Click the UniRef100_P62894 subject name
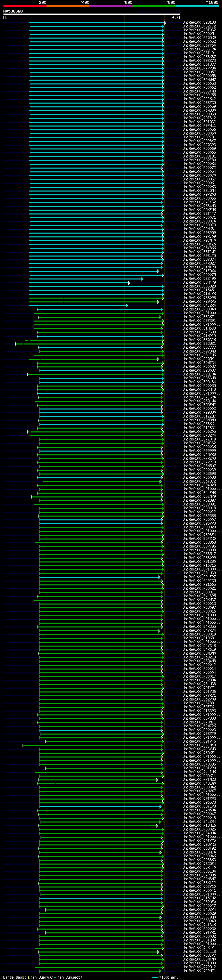Screen dimensions: 222x980 tap(199, 680)
